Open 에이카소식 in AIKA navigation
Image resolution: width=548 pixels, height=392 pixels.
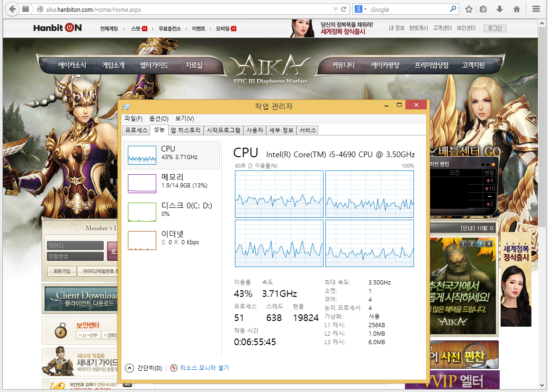coord(72,65)
